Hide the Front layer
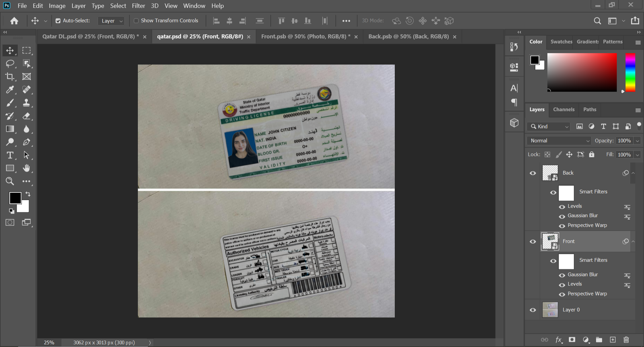The width and height of the screenshot is (644, 347). click(x=533, y=242)
